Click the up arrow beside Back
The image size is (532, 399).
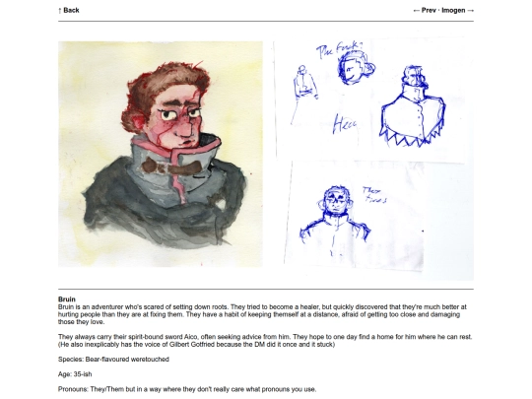click(60, 11)
